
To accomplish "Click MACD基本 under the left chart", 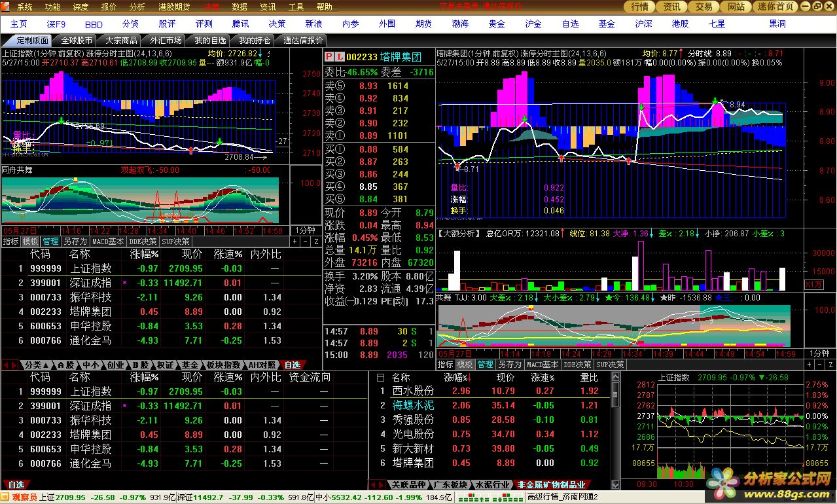I will click(108, 242).
